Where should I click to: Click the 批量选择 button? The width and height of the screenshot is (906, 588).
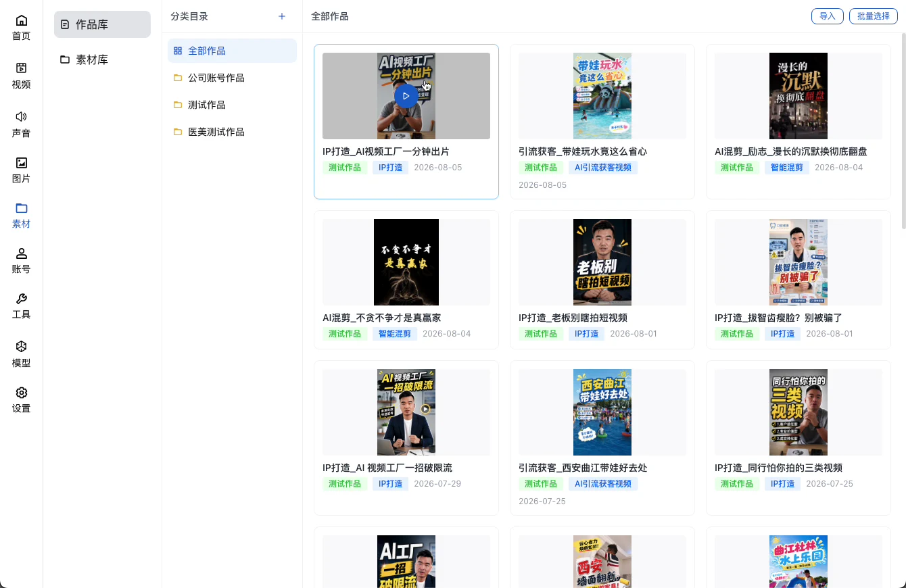tap(874, 16)
